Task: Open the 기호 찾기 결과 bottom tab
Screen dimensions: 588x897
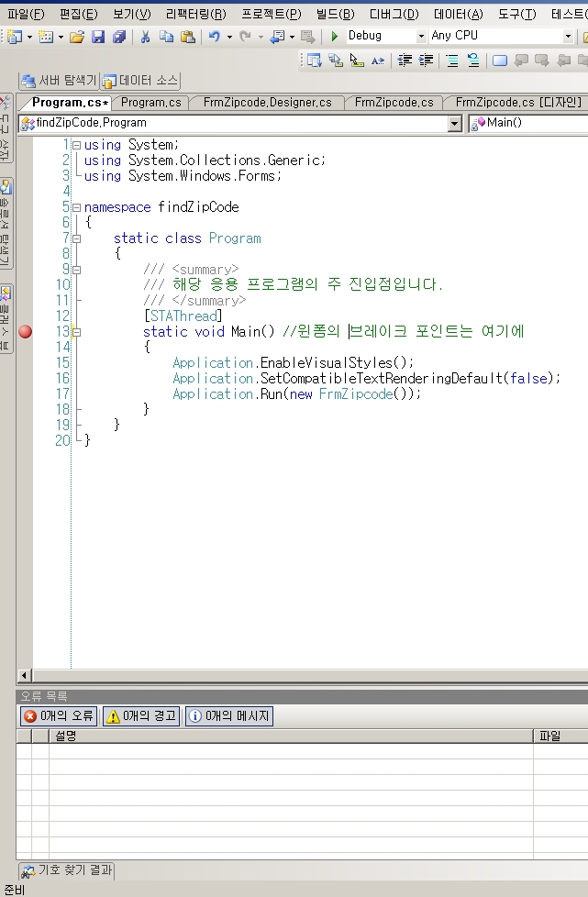Action: point(67,870)
